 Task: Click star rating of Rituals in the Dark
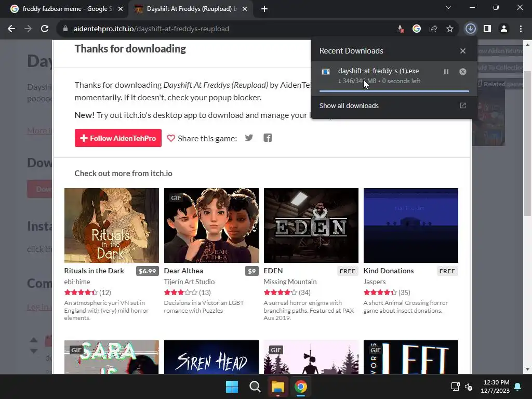[81, 292]
